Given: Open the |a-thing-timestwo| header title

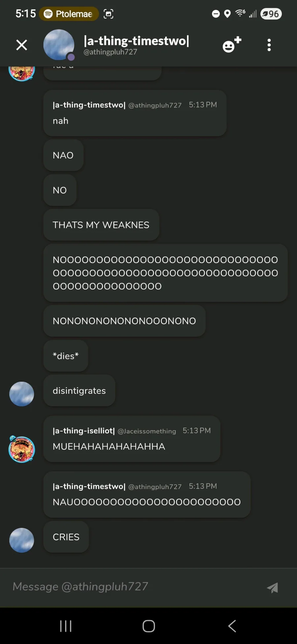Looking at the screenshot, I should pyautogui.click(x=137, y=41).
